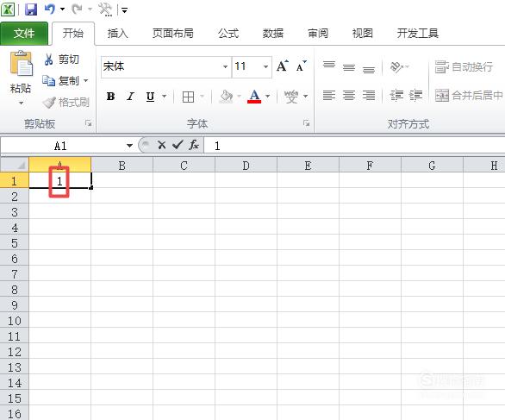
Task: Apply the red font color A
Action: pos(254,96)
